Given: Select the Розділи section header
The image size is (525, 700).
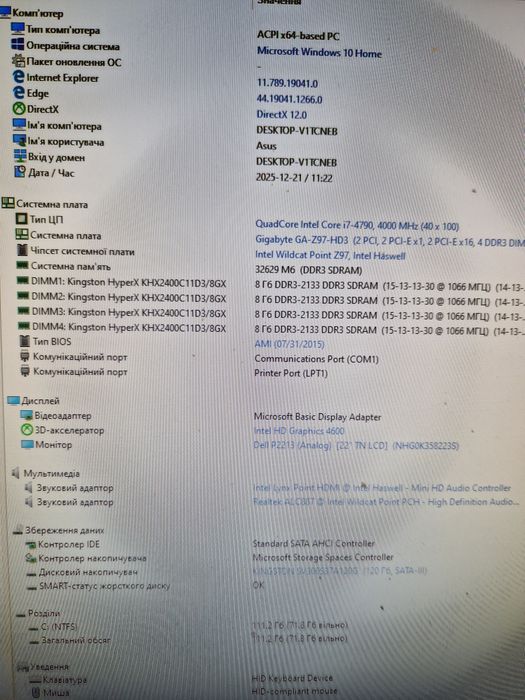Looking at the screenshot, I should tap(44, 613).
